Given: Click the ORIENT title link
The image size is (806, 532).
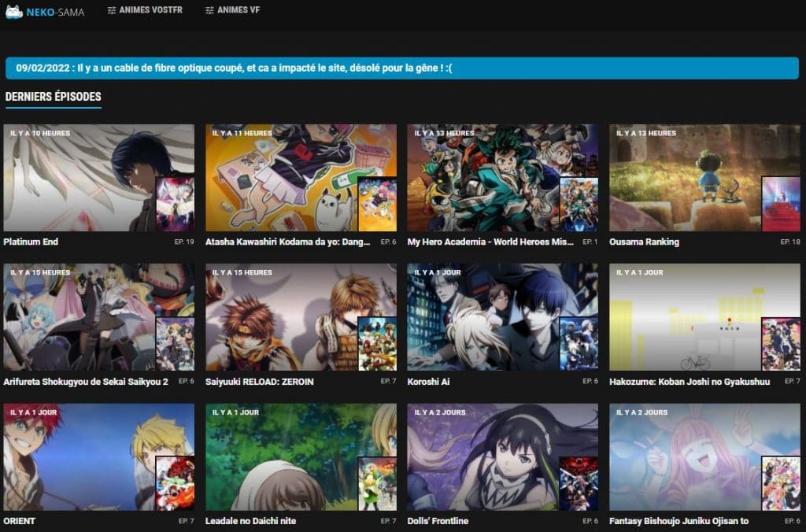Looking at the screenshot, I should point(20,521).
